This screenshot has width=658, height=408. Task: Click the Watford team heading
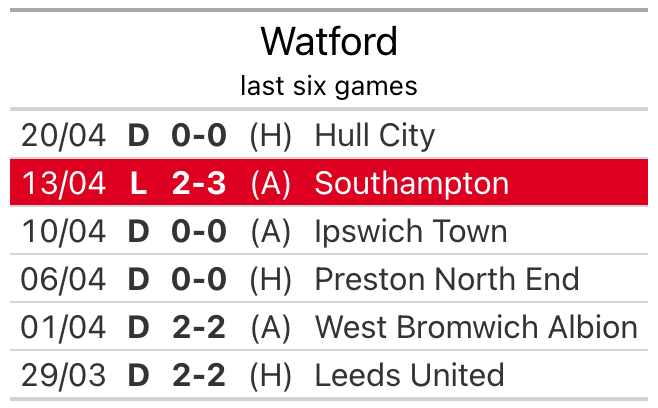(329, 41)
